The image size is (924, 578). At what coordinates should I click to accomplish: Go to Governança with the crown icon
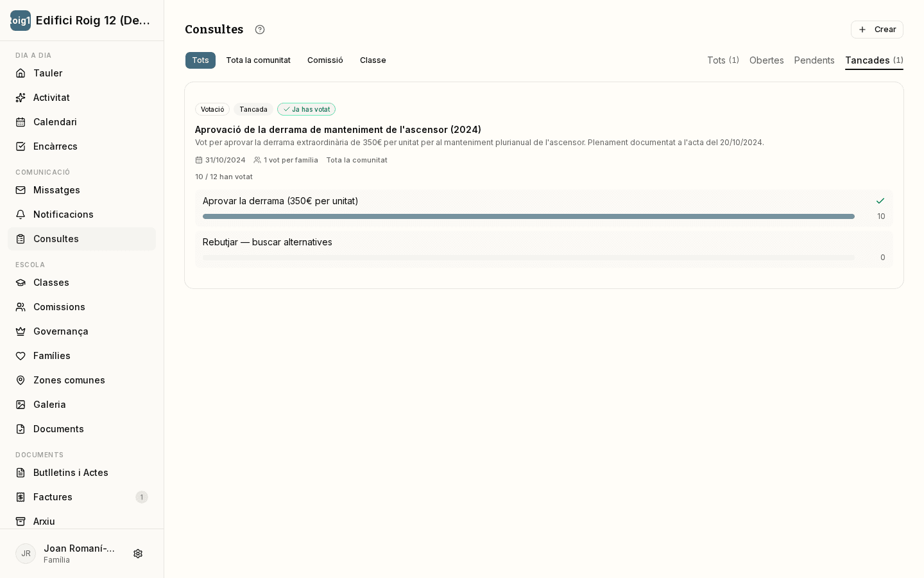point(81,331)
